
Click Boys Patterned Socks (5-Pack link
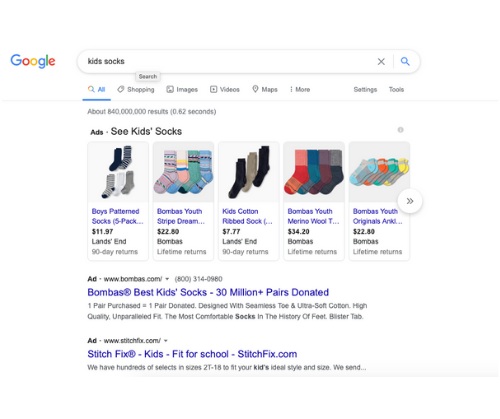118,216
